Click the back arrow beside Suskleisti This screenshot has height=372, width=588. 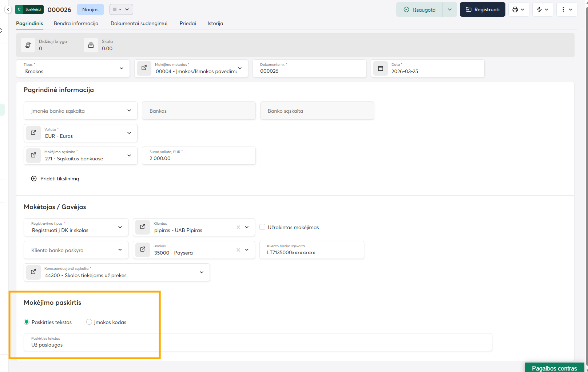pyautogui.click(x=8, y=9)
